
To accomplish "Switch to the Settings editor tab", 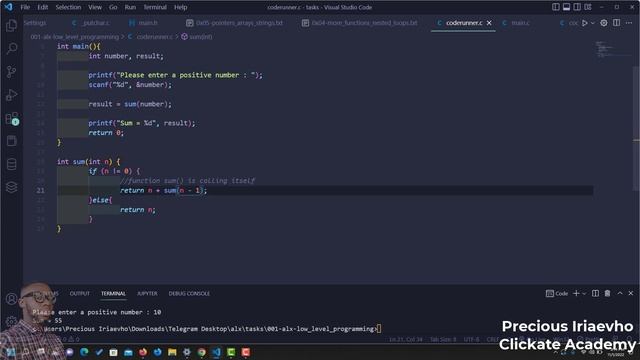I will (35, 23).
